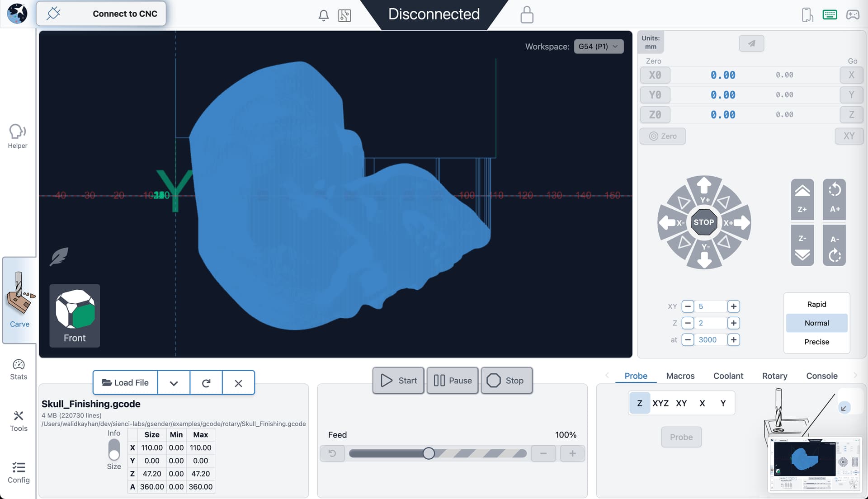Toggle the Info/Size switch

(x=114, y=449)
